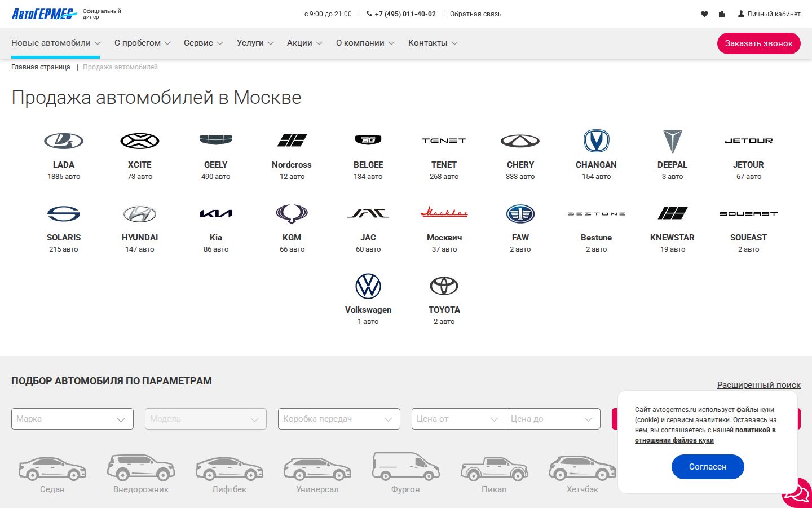
Task: Open the GEELY brand via its logo
Action: pyautogui.click(x=215, y=140)
